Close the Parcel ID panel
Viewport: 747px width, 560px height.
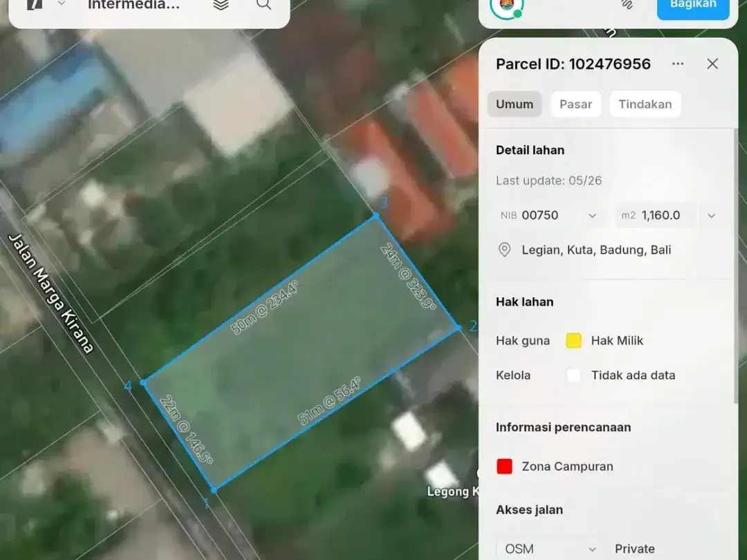click(712, 64)
